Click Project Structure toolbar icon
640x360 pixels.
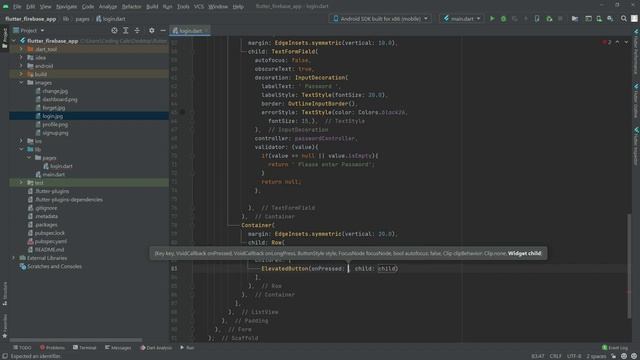coord(575,19)
